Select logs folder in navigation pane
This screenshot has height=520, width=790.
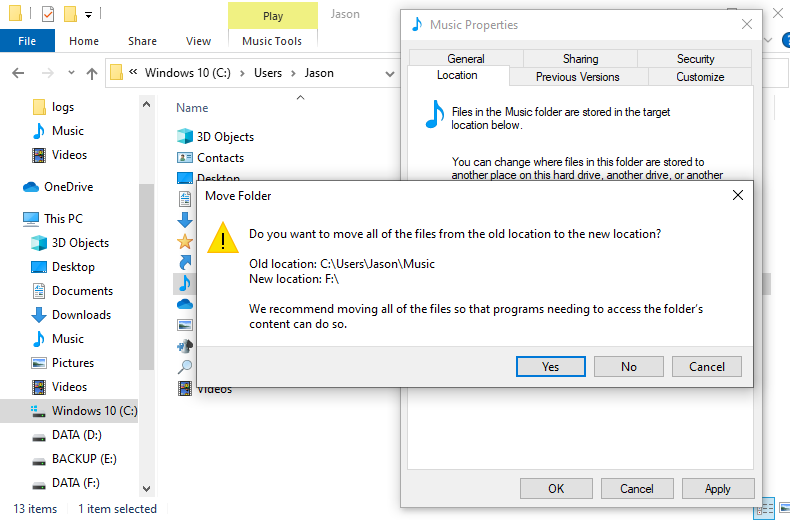62,107
